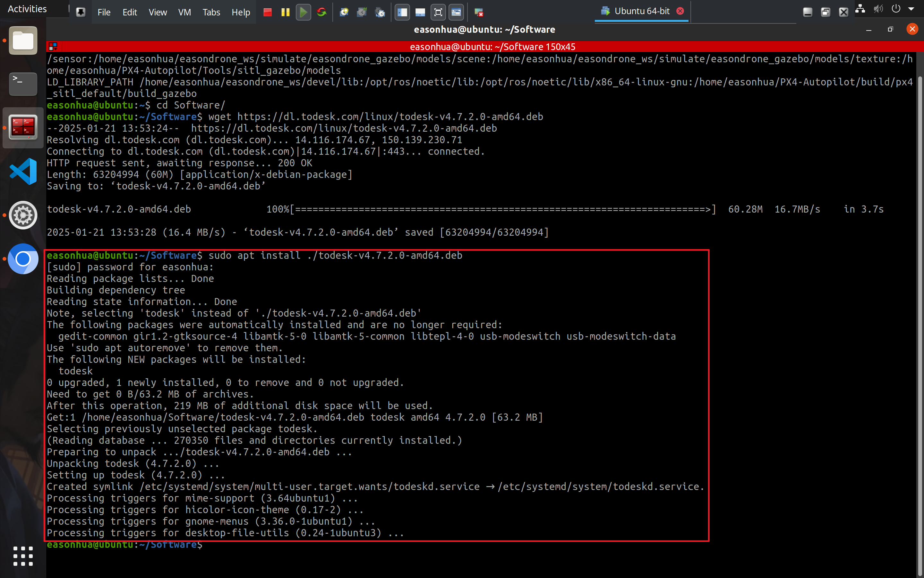
Task: Click the pin toolbar icon beside File
Action: click(81, 12)
